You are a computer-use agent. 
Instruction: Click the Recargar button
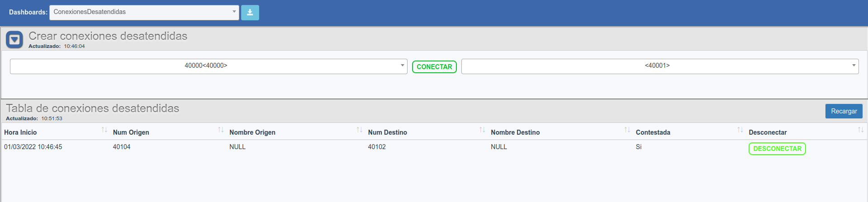click(x=844, y=111)
